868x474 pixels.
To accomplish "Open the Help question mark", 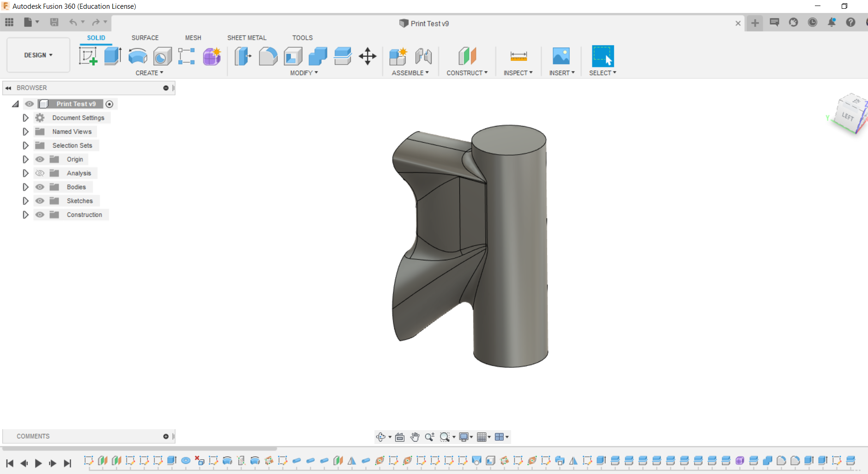I will (850, 22).
